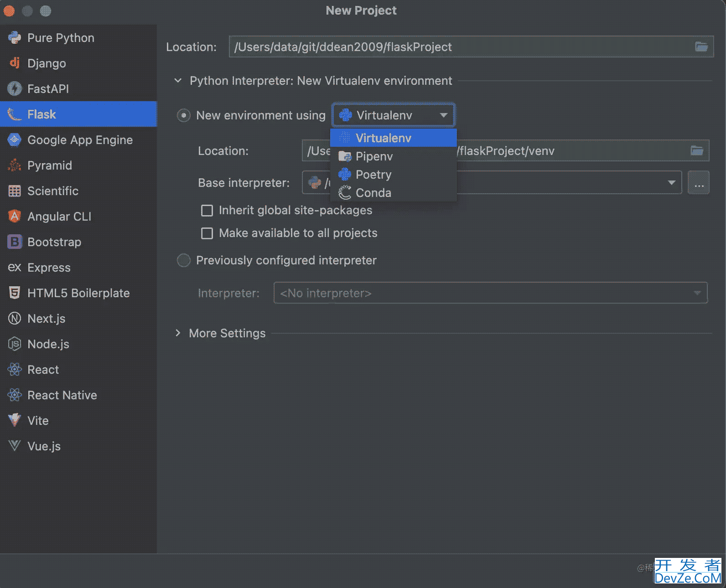Click the Pipenv icon in dropdown list
This screenshot has width=726, height=588.
345,156
